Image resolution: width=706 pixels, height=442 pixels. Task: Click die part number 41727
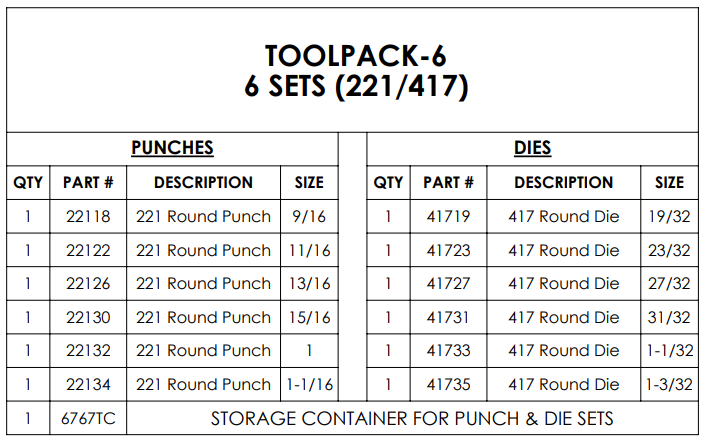[448, 284]
